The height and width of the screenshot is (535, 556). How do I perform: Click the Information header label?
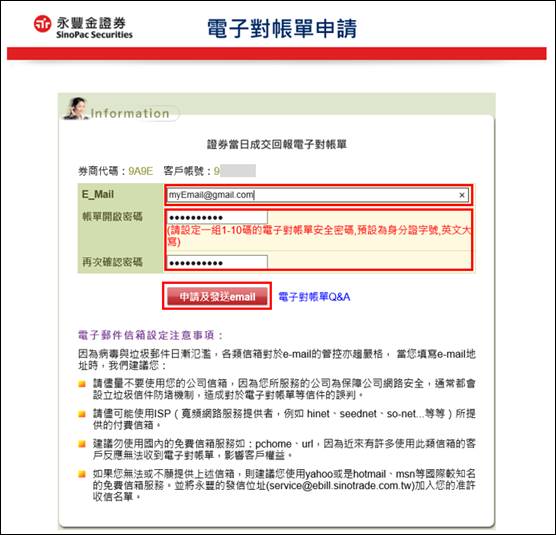(130, 113)
